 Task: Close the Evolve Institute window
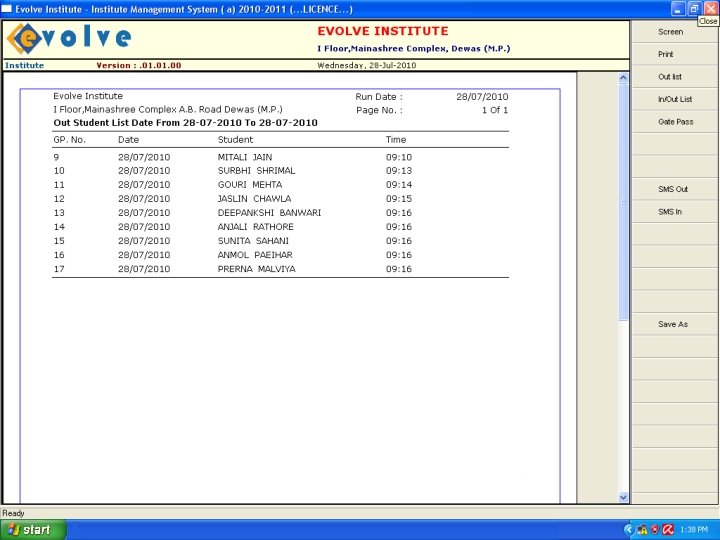tap(710, 9)
